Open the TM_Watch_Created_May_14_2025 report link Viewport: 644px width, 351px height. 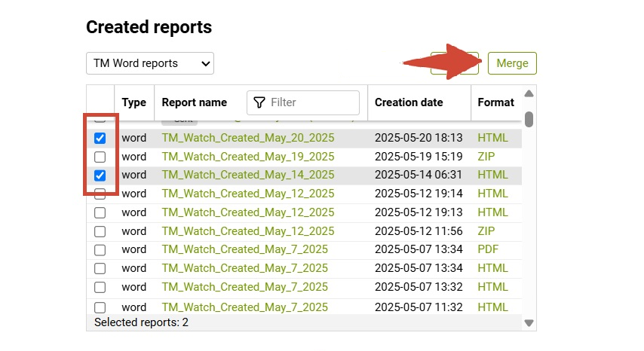(x=247, y=175)
